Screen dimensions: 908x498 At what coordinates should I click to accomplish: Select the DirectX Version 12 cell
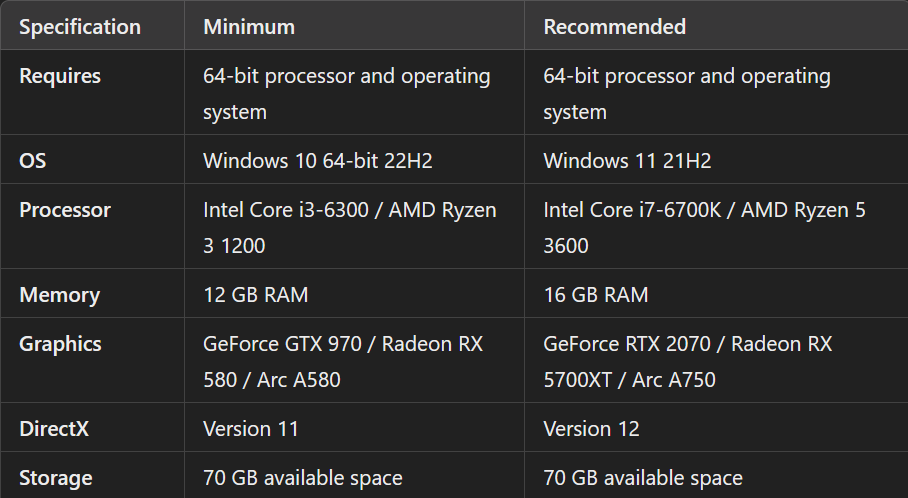[x=591, y=429]
